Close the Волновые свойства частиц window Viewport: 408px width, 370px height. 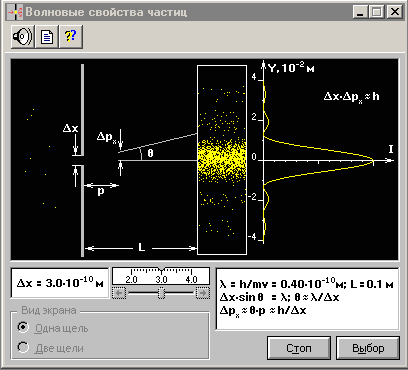coord(395,12)
